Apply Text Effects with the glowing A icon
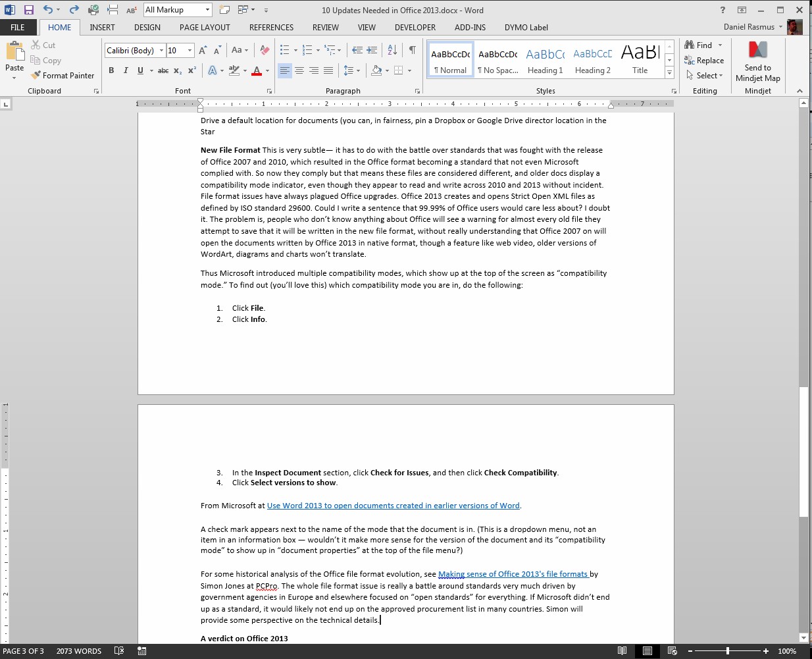The height and width of the screenshot is (659, 812). click(213, 70)
